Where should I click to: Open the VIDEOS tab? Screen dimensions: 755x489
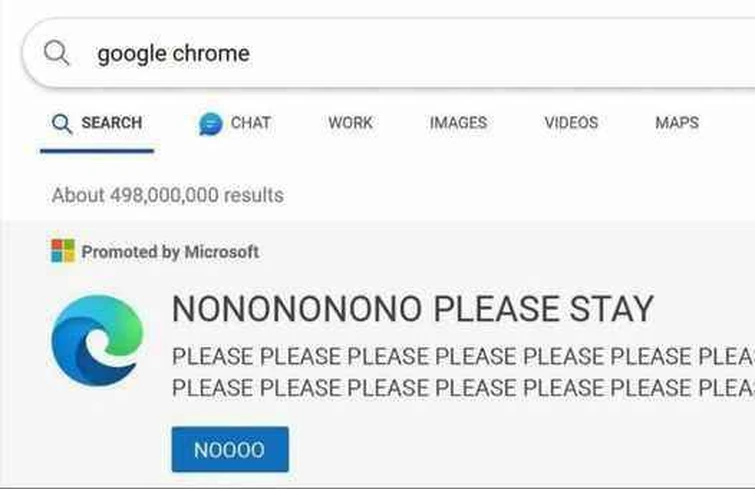click(571, 123)
